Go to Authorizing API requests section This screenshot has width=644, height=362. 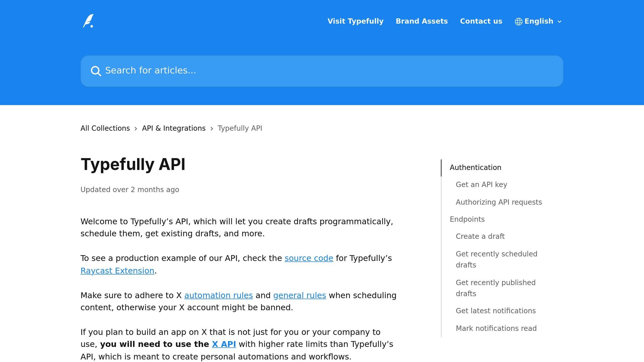click(x=499, y=202)
